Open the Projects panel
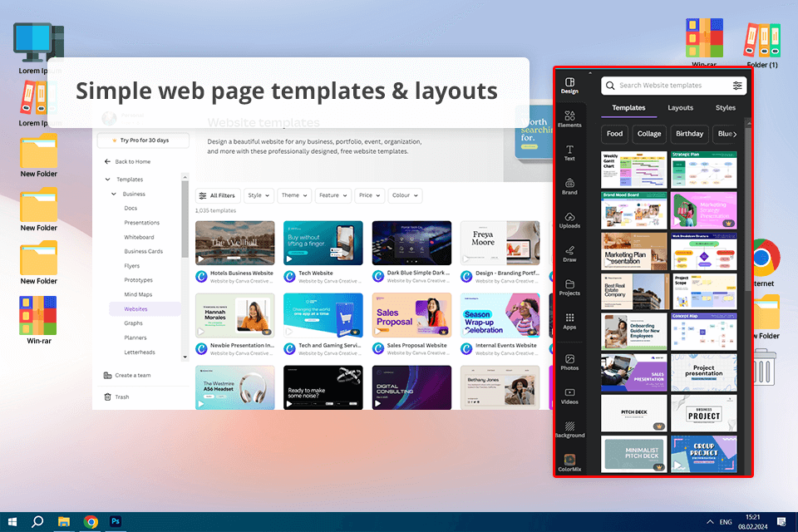 569,287
